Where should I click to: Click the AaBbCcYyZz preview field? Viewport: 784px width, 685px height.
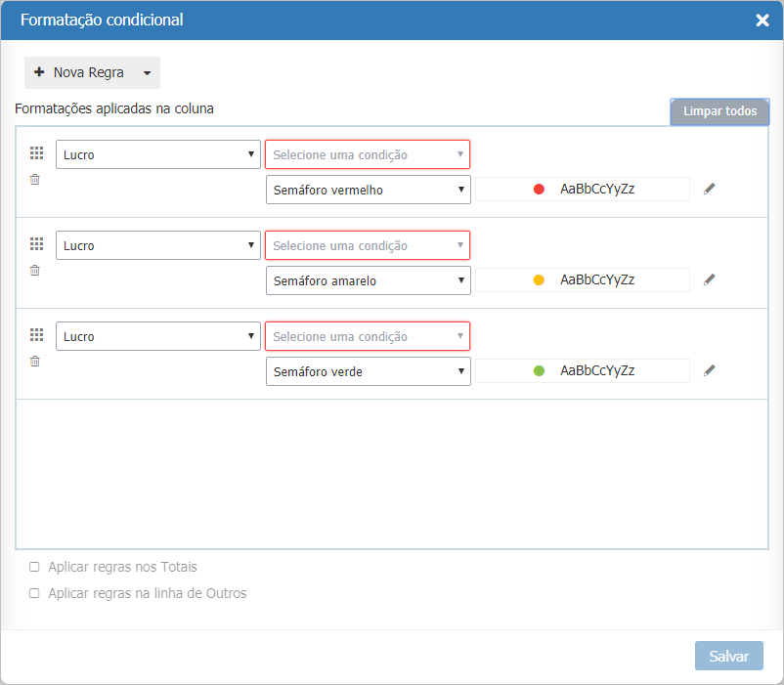pos(596,190)
